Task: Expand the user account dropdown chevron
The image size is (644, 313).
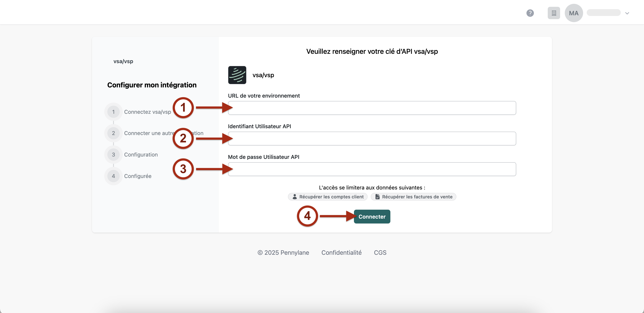Action: coord(627,13)
